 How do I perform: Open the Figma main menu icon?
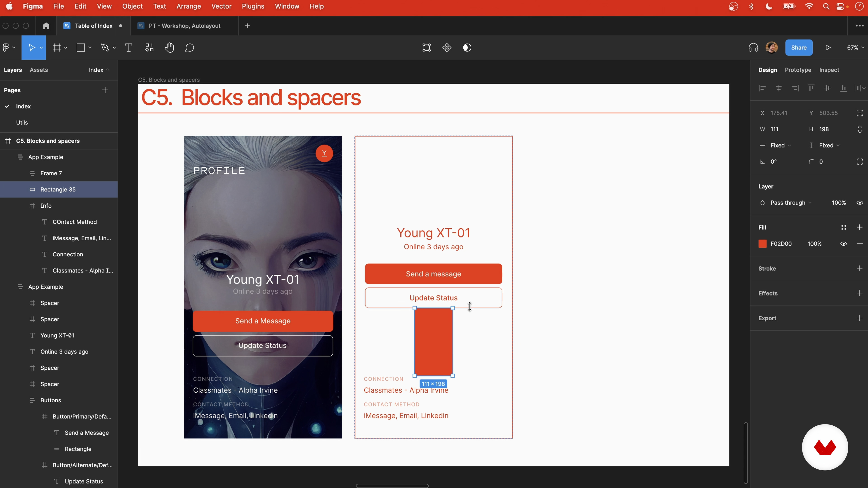coord(6,47)
